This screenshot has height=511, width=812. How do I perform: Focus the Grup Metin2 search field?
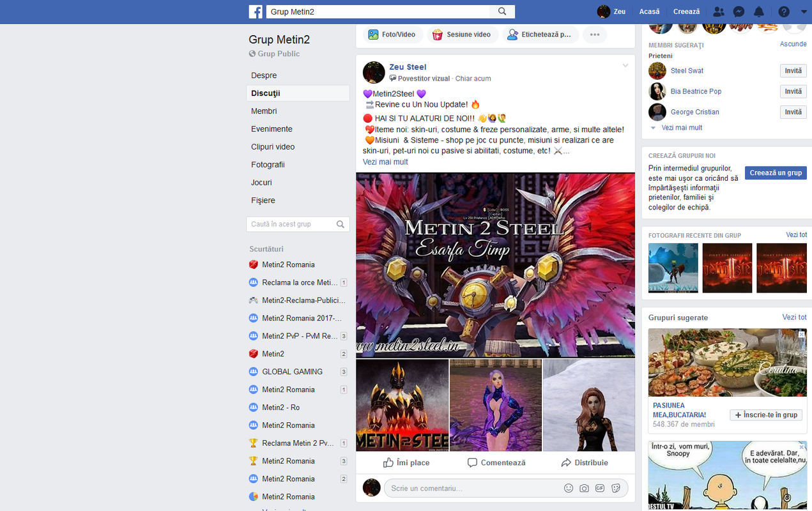[x=378, y=11]
